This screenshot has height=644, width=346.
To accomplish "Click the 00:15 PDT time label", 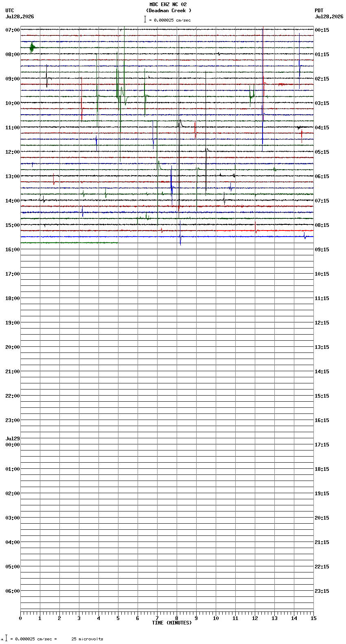I will [x=322, y=30].
